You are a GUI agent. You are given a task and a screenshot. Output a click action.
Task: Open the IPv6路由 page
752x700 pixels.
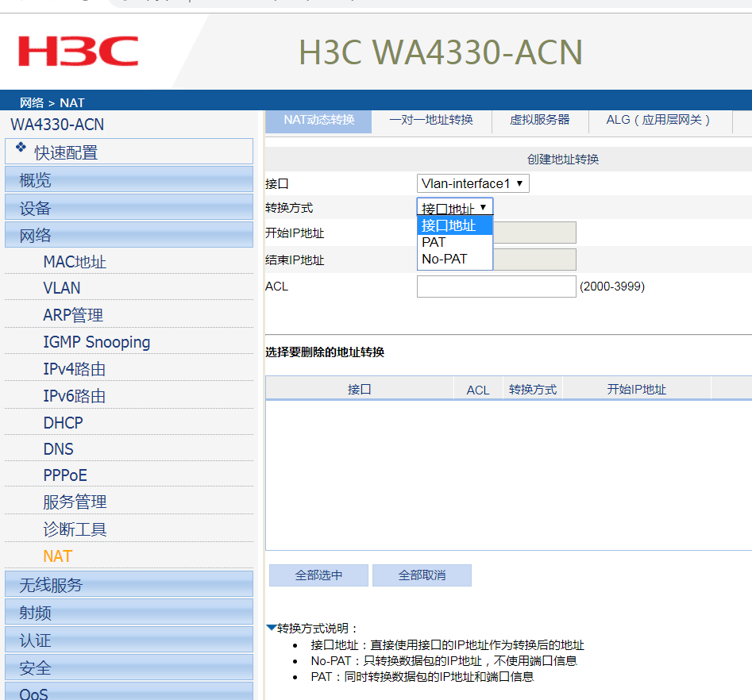(75, 396)
